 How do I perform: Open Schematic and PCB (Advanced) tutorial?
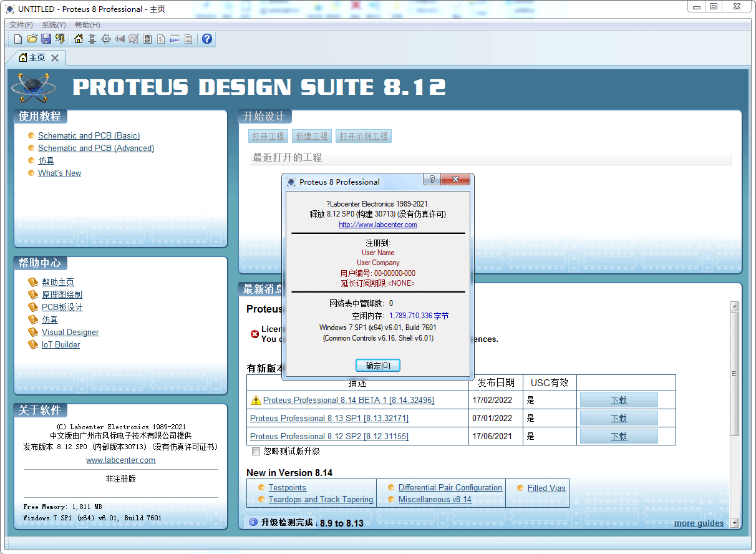pos(96,148)
